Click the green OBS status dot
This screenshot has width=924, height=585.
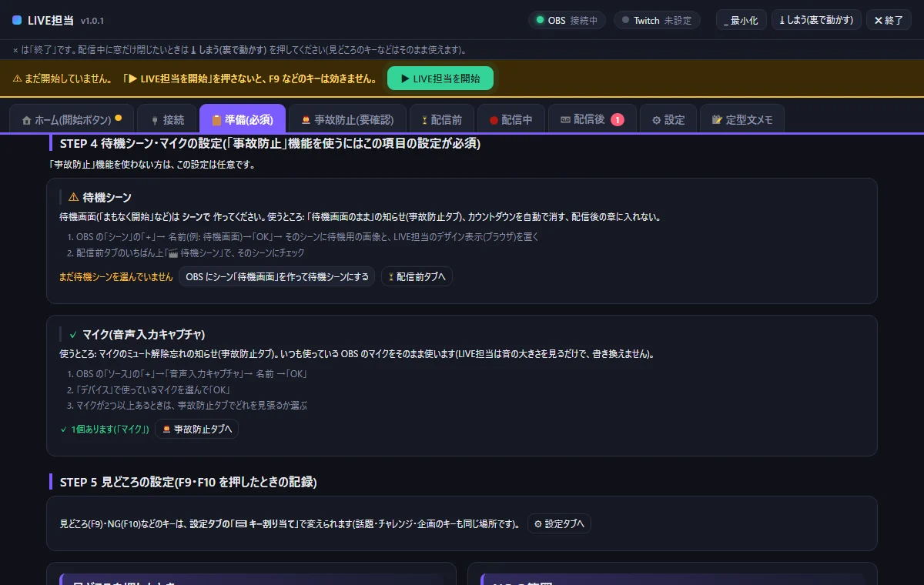540,20
